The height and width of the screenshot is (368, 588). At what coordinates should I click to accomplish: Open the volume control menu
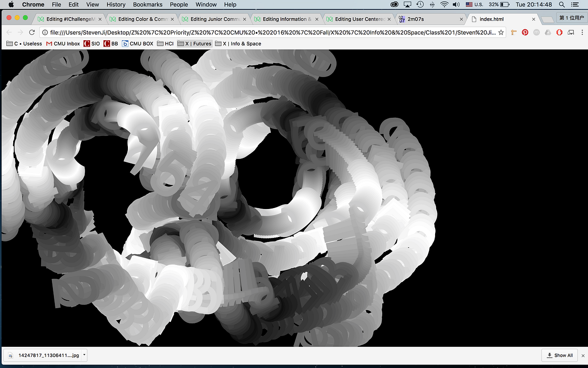[x=456, y=4]
